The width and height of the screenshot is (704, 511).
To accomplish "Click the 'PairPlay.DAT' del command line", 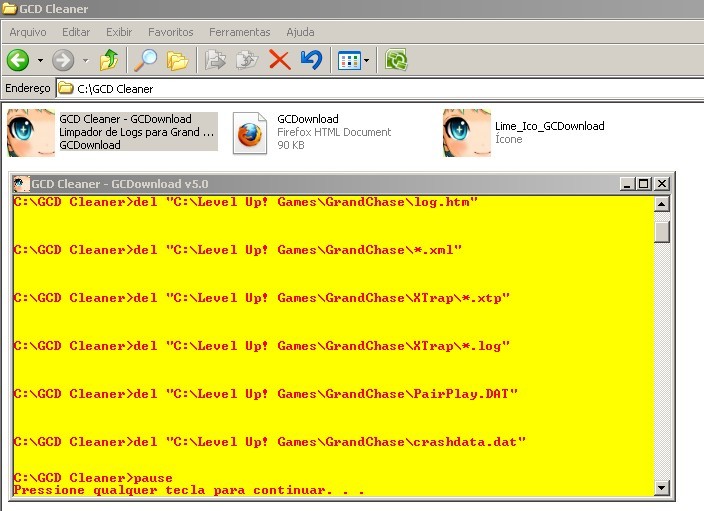I will click(x=266, y=394).
